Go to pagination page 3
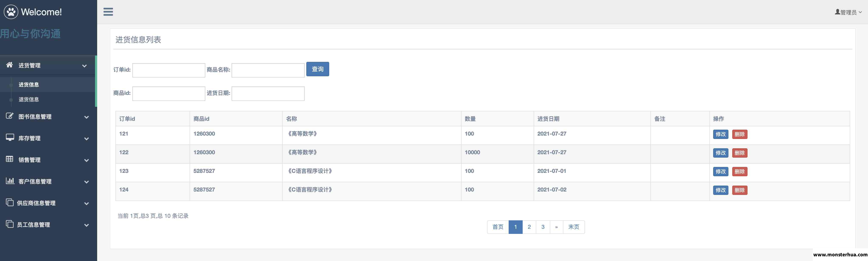868x261 pixels. pyautogui.click(x=543, y=227)
